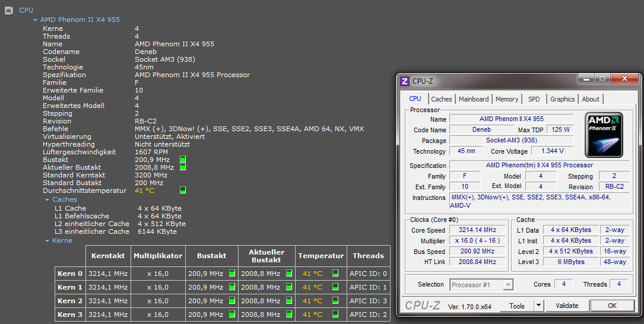Click the Durchschnittstemperatur value 41 °C
The width and height of the screenshot is (644, 324).
tap(145, 190)
